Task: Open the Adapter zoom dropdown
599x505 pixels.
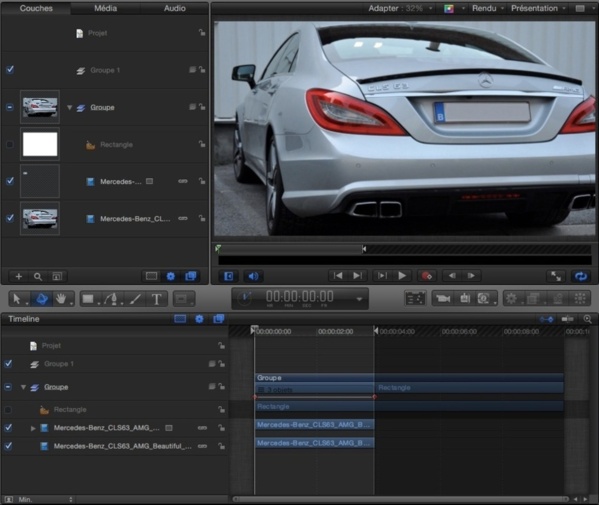Action: pos(400,8)
